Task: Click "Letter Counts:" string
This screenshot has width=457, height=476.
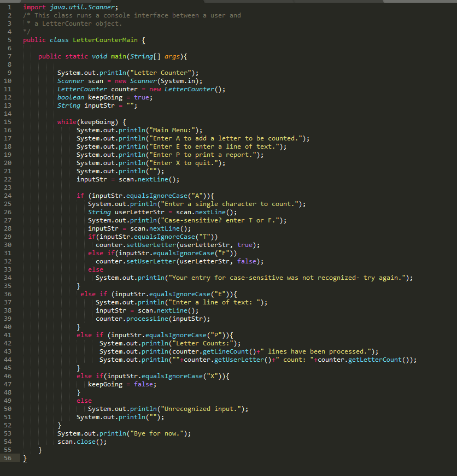Action: coord(203,343)
